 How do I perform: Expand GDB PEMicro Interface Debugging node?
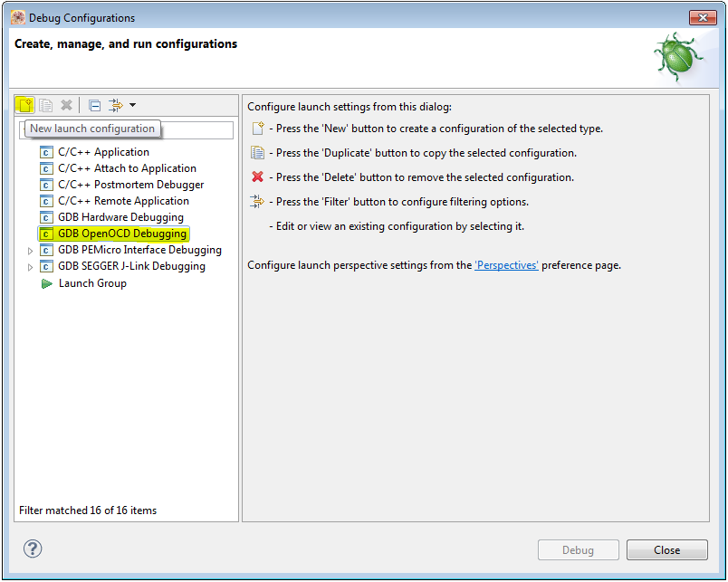tap(31, 251)
